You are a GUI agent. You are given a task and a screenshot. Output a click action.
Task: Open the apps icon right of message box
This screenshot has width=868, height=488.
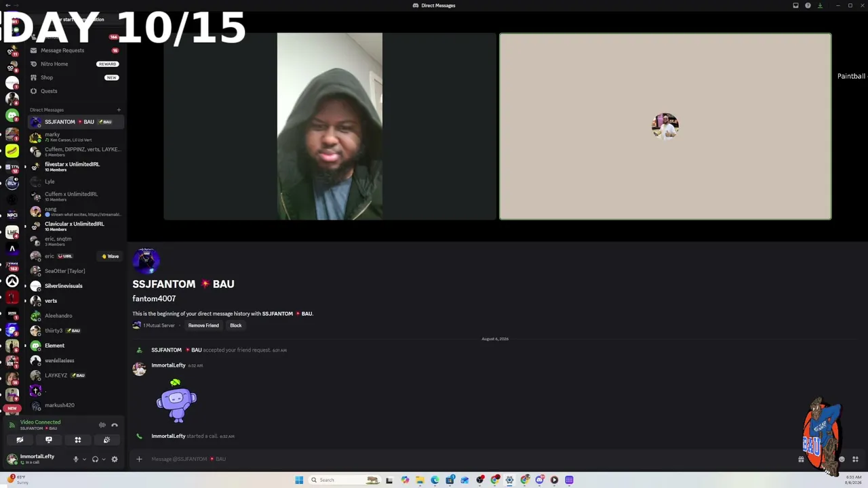(x=855, y=459)
